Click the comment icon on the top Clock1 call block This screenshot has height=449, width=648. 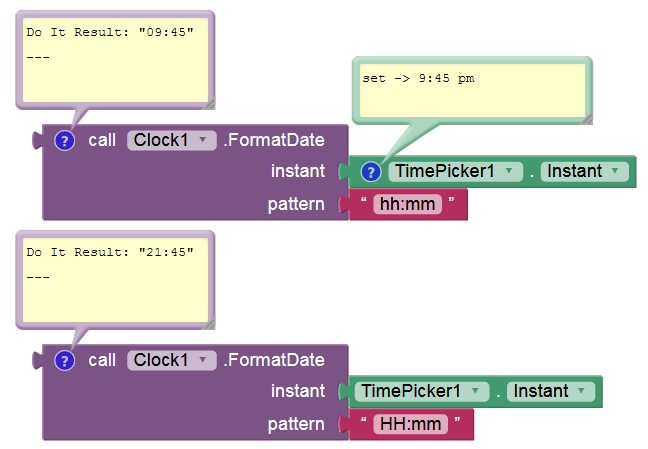tap(65, 140)
